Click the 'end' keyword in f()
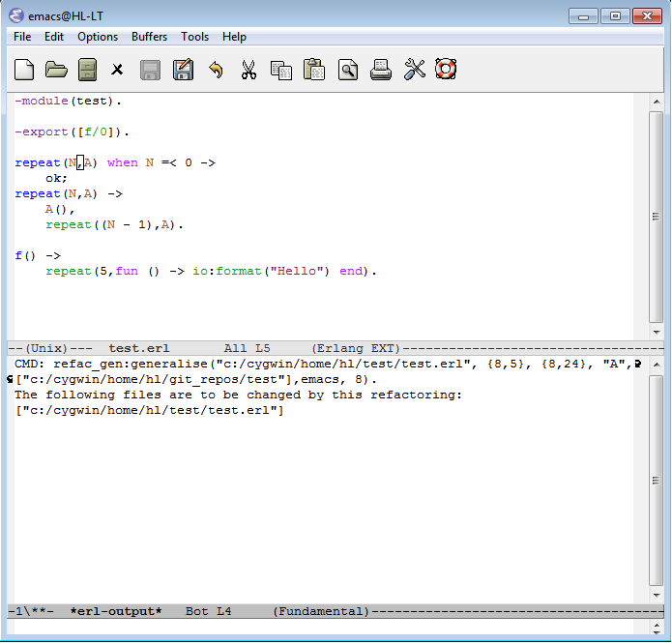The image size is (672, 644). tap(351, 271)
